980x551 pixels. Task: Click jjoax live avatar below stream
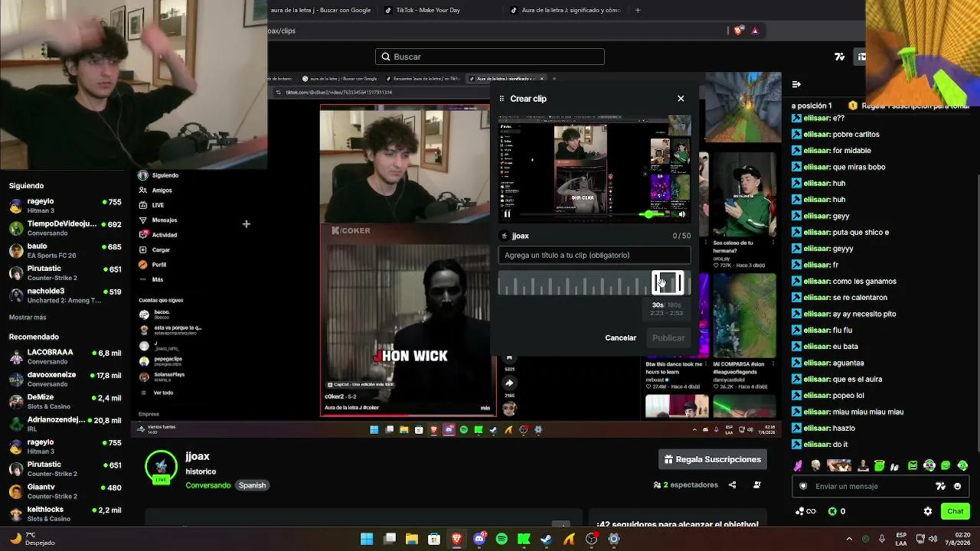tap(161, 467)
